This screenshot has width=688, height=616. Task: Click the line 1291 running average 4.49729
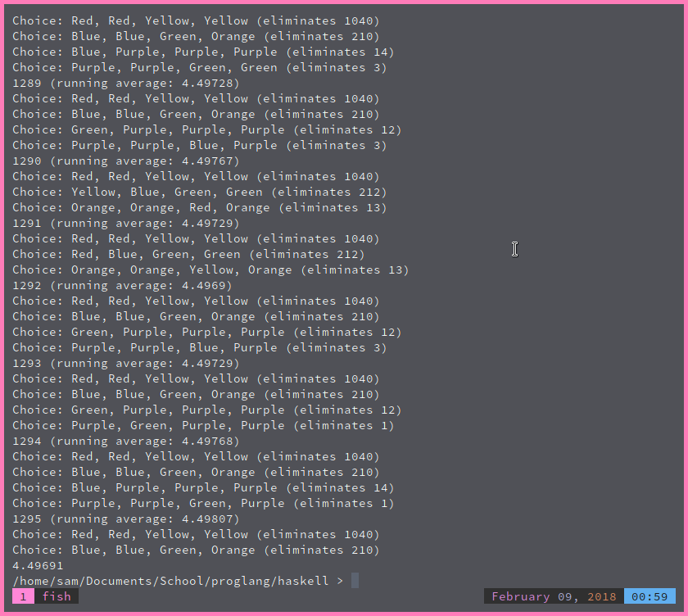click(x=126, y=224)
